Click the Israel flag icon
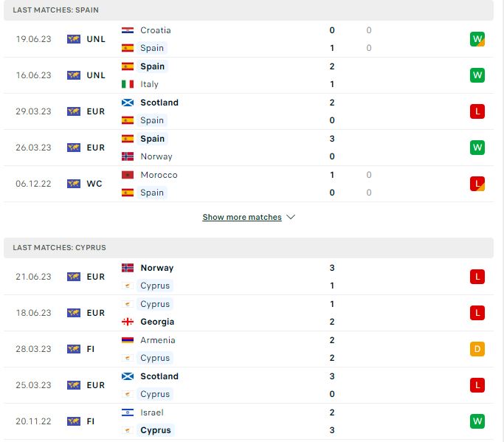504x442 pixels. tap(128, 412)
